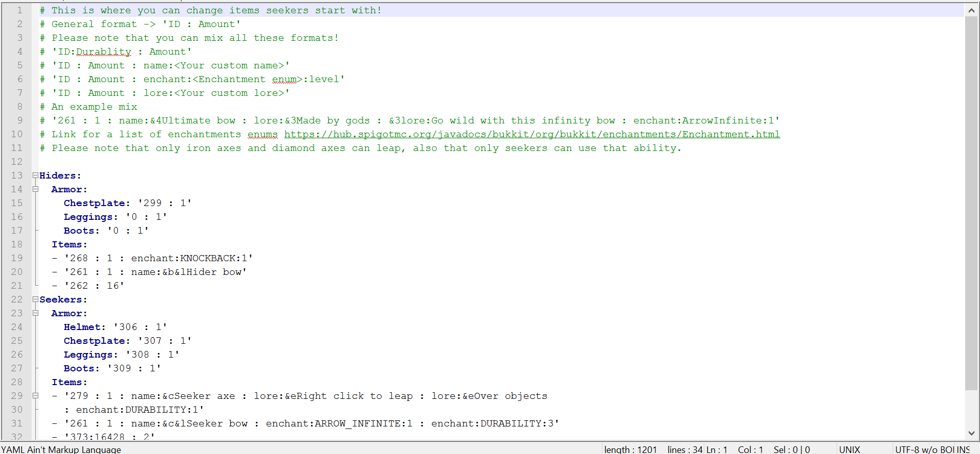Image resolution: width=980 pixels, height=454 pixels.
Task: Toggle INS insert mode in status bar
Action: [x=964, y=449]
